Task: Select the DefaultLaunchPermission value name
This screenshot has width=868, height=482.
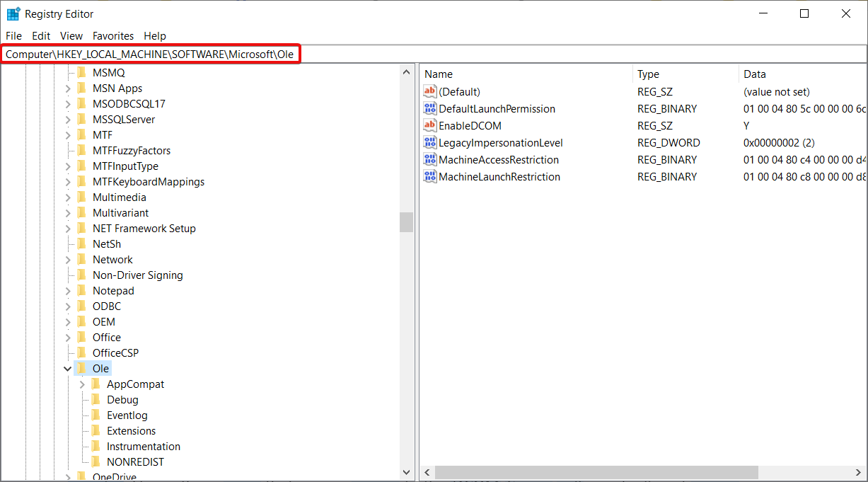Action: pos(497,108)
